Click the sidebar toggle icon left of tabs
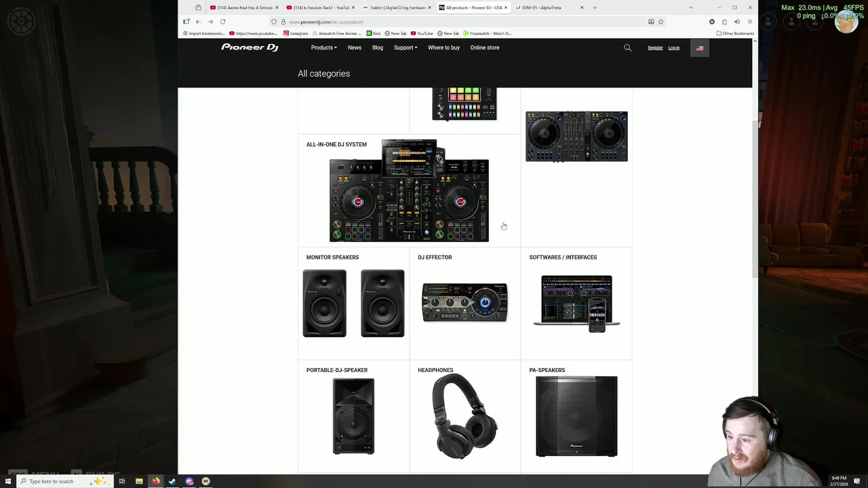The image size is (868, 488). pyautogui.click(x=198, y=7)
